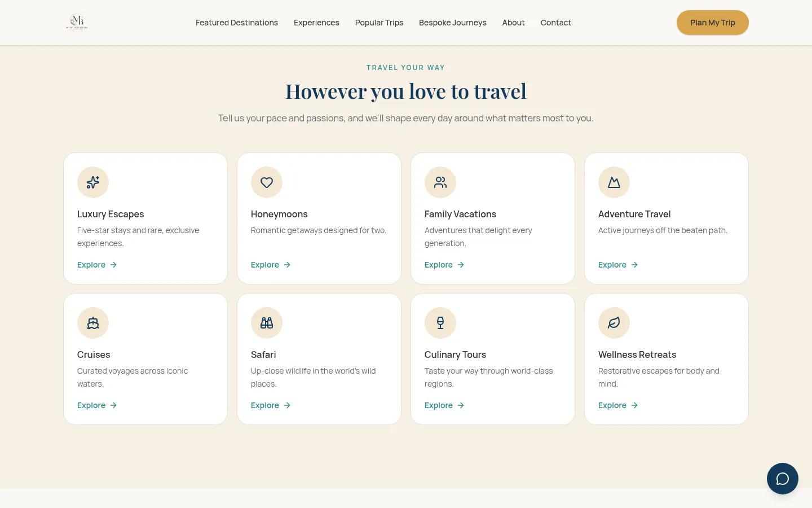Screen dimensions: 812x508
Task: Click Explore under Safari
Action: click(271, 405)
